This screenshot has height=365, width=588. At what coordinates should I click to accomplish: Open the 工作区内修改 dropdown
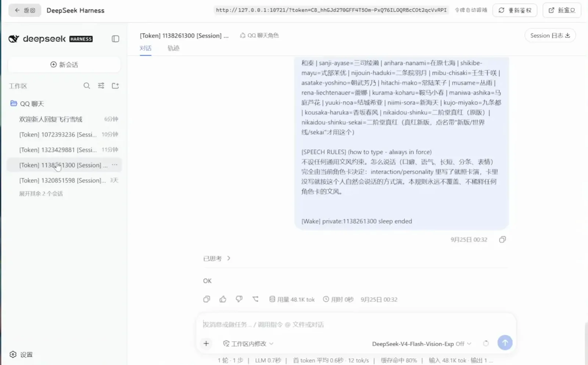point(248,344)
